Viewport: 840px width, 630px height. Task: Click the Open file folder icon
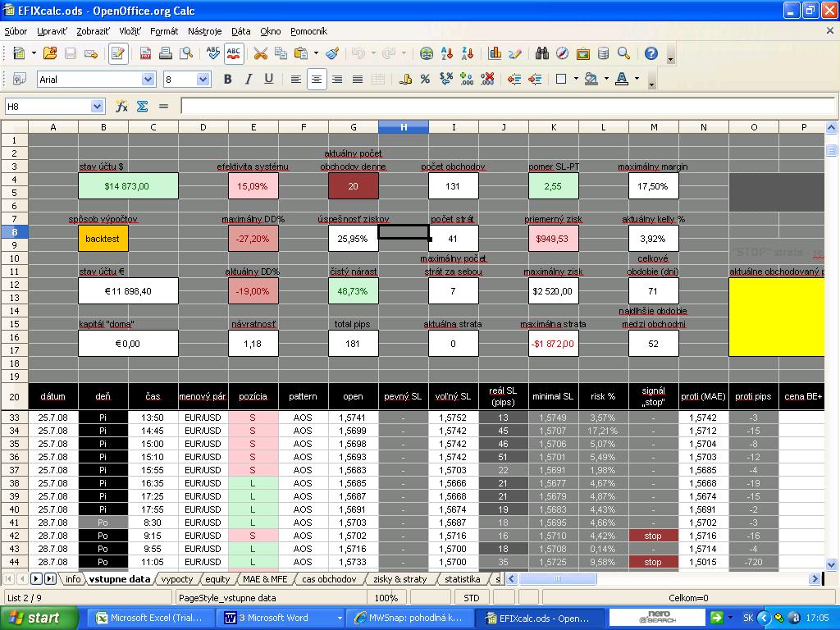point(50,53)
